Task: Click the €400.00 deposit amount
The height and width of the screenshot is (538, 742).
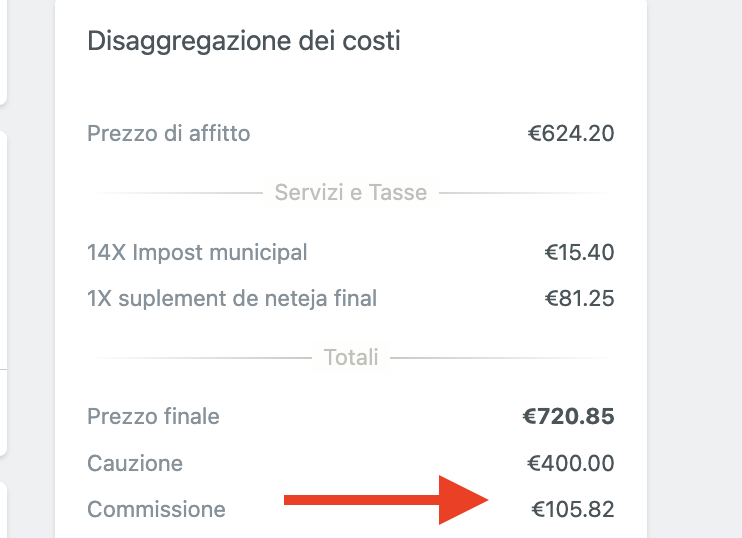Action: 571,463
